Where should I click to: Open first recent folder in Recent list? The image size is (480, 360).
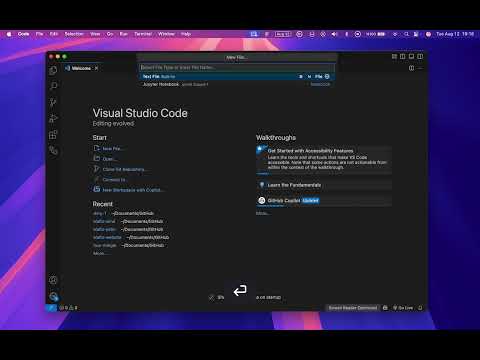tap(99, 213)
